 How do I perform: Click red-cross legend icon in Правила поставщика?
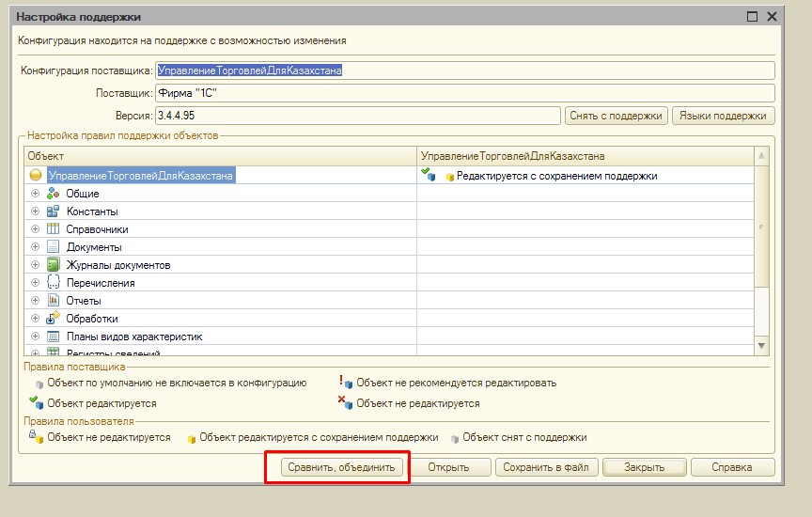[346, 402]
